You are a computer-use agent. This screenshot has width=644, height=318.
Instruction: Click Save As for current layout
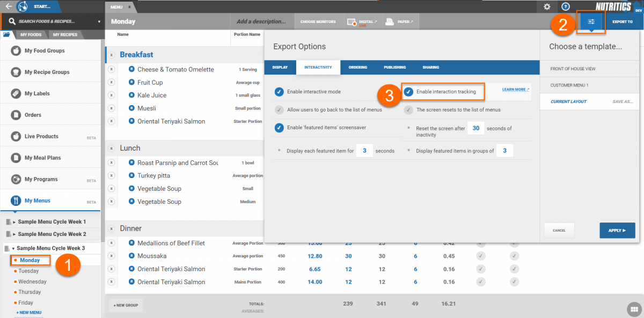point(623,101)
